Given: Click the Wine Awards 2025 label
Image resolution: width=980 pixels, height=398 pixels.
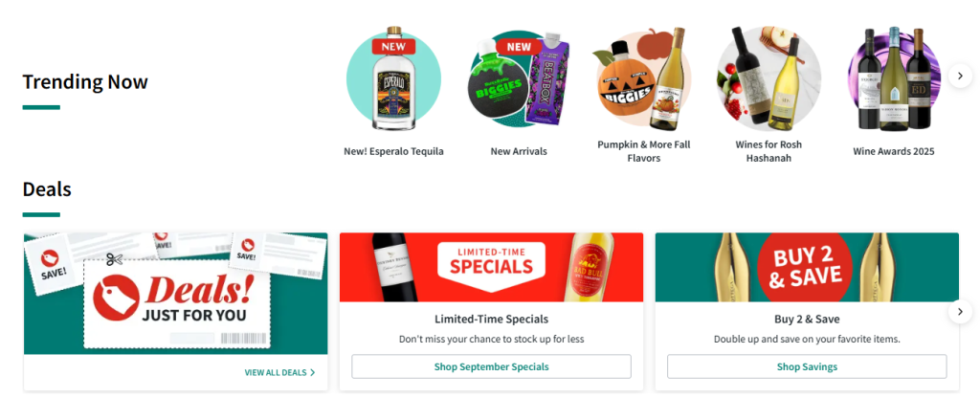Looking at the screenshot, I should 894,151.
